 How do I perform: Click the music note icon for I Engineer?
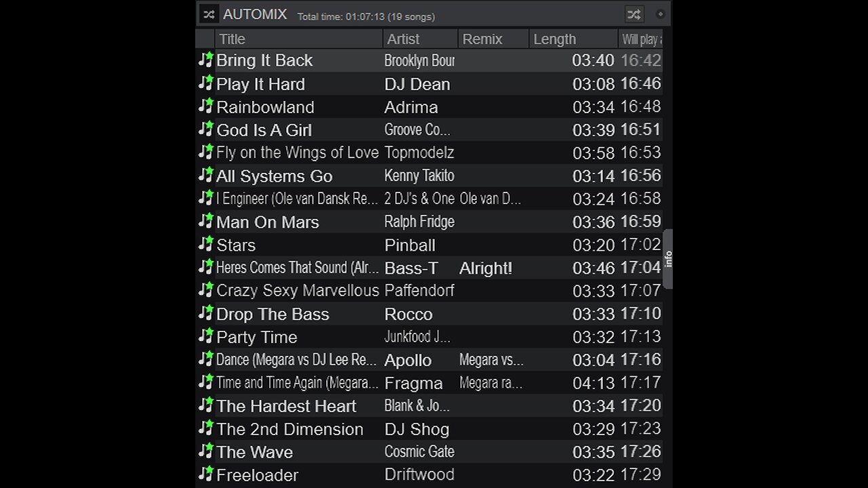click(205, 198)
